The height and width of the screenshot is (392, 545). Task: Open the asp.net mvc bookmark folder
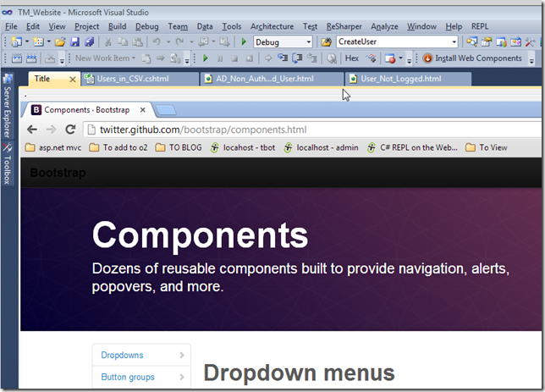[x=53, y=148]
